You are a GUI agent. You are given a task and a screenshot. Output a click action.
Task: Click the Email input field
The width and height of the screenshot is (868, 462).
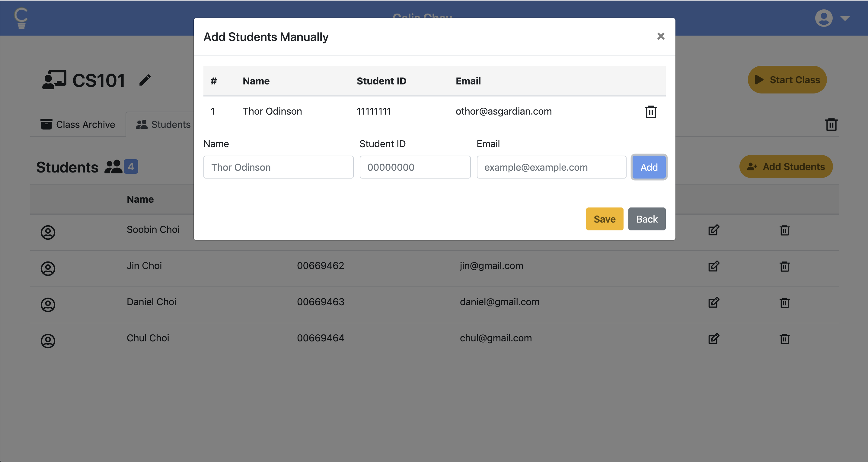click(x=551, y=167)
